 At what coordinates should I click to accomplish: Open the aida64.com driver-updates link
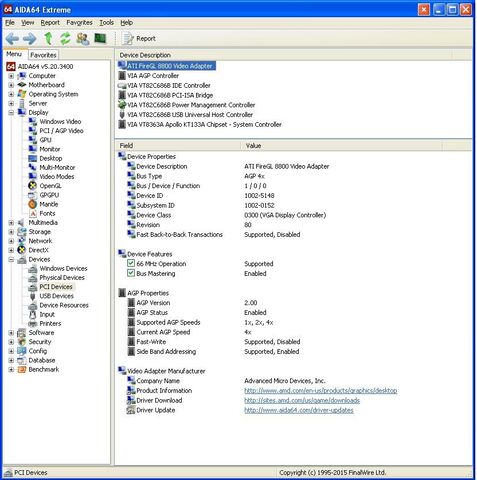click(299, 410)
